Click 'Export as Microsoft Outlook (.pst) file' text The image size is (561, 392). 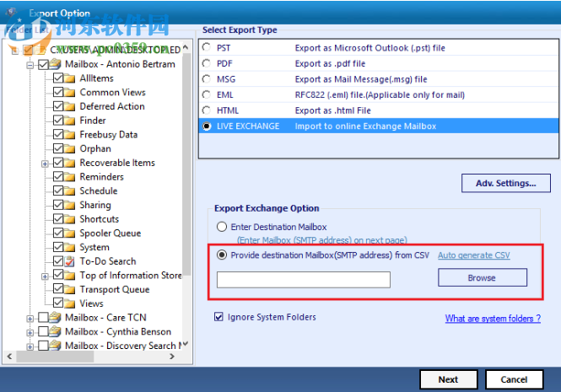coord(370,48)
